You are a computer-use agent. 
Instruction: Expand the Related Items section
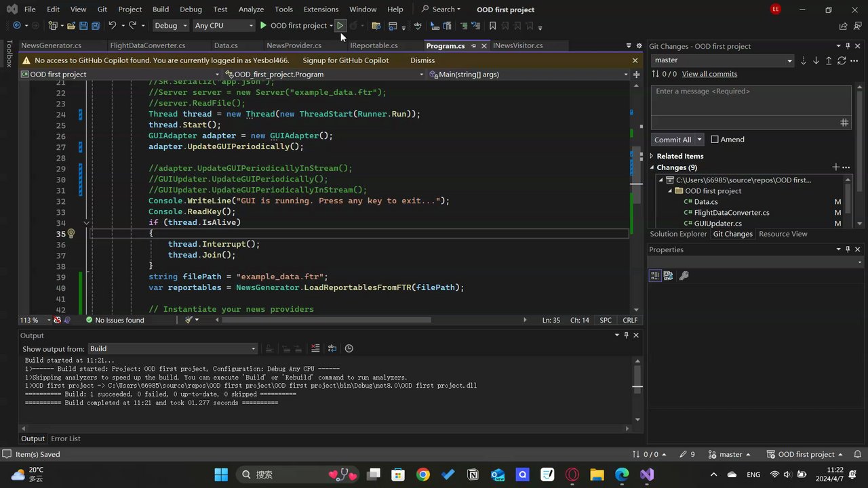[652, 156]
